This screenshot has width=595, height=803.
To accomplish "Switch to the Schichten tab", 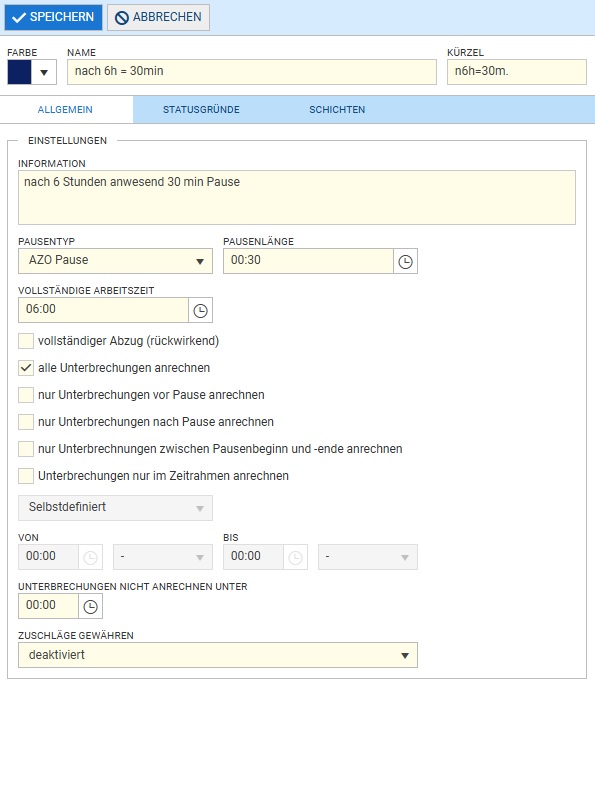I will [x=337, y=110].
